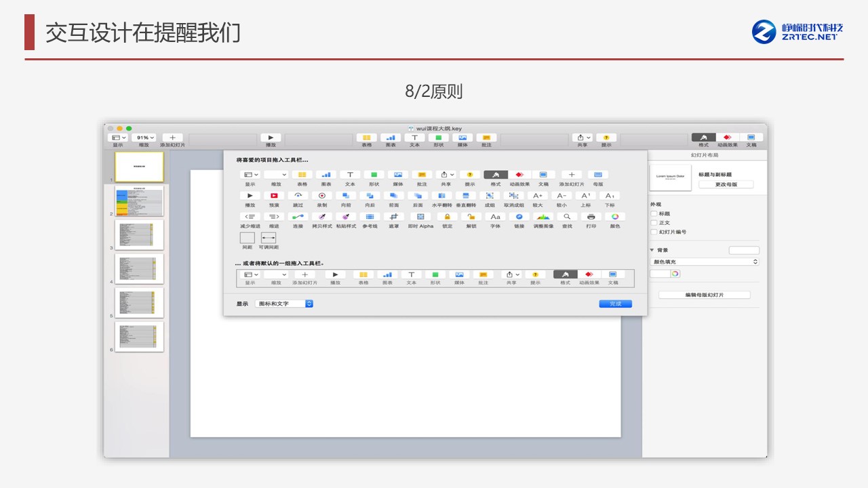Switch to 动画效果 tab in top toolbar
Viewport: 868px width, 488px height.
pyautogui.click(x=727, y=138)
